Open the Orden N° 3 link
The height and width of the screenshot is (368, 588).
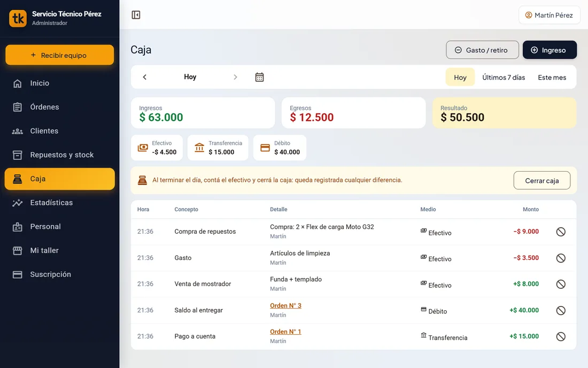tap(286, 306)
